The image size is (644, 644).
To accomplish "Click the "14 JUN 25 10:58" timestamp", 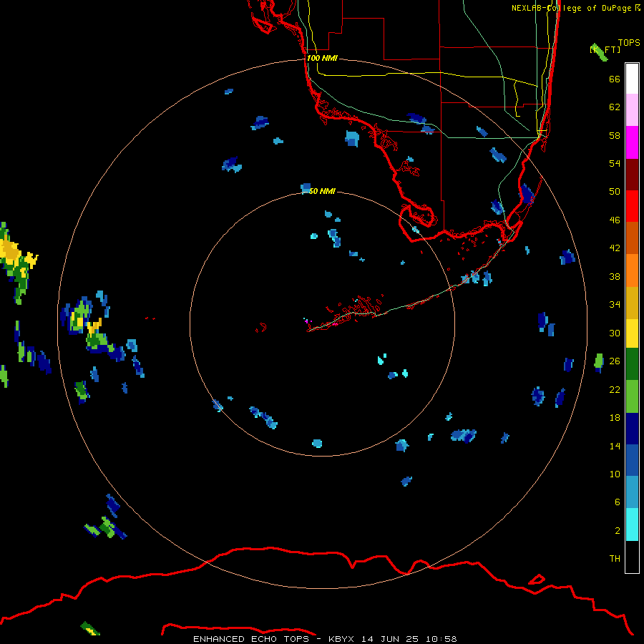I will point(409,639).
